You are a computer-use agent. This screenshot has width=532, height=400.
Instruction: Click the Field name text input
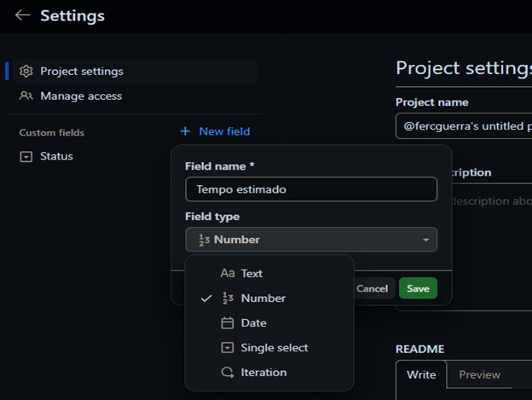pos(311,189)
